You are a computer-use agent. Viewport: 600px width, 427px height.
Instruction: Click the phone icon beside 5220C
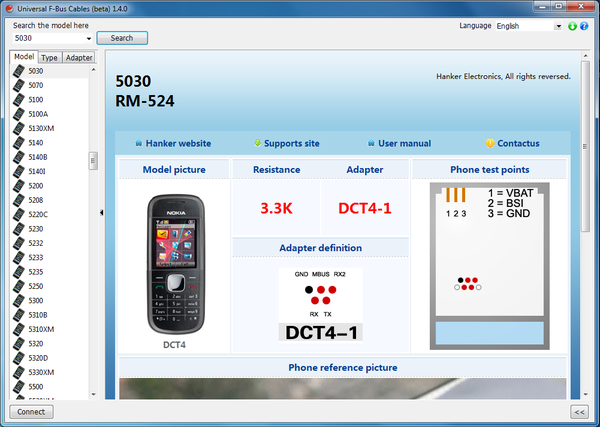(x=18, y=214)
